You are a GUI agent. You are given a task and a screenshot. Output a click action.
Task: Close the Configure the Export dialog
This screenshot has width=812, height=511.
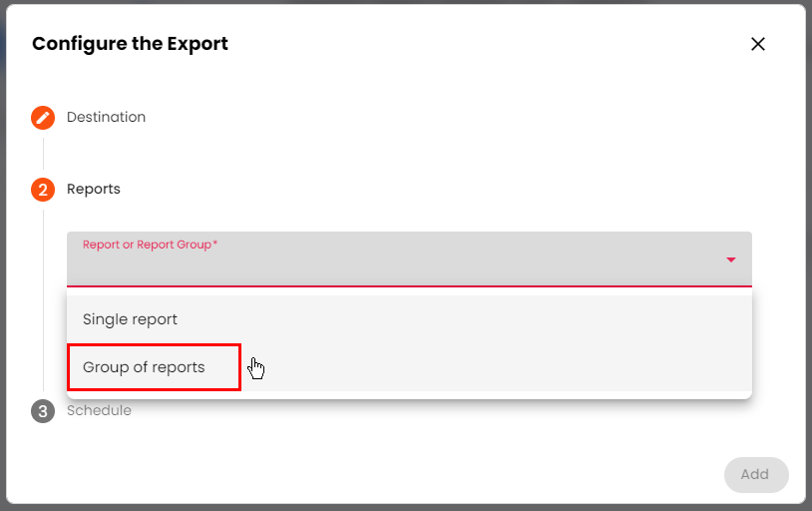758,44
